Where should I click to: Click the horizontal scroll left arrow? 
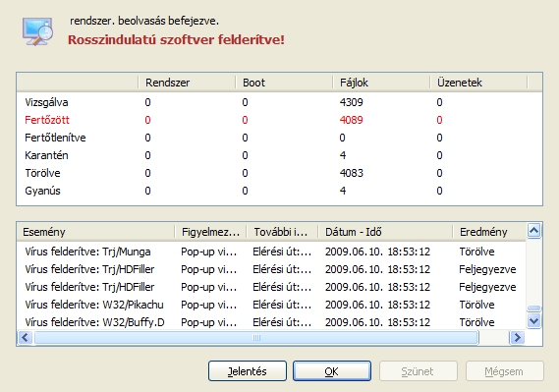[x=26, y=338]
